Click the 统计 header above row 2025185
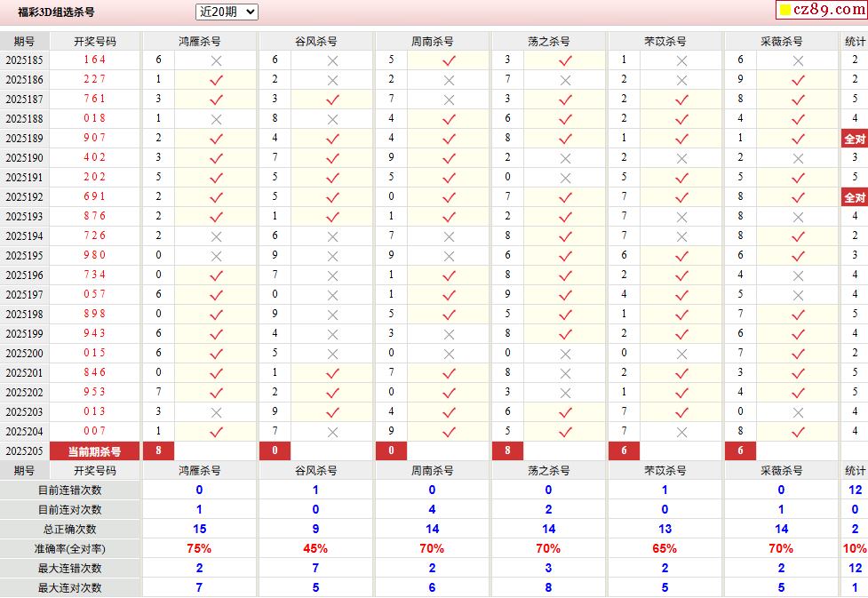The image size is (868, 598). (855, 42)
